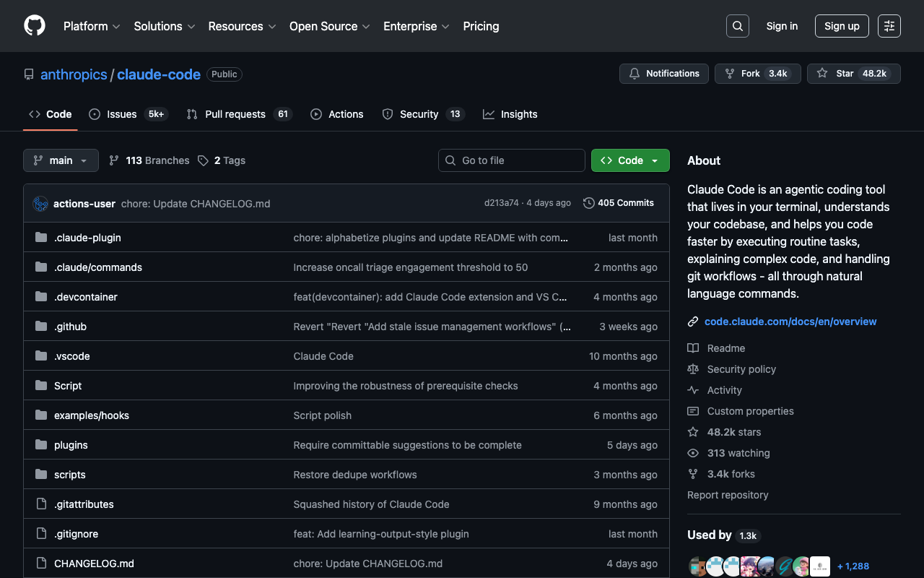Click the actions-user avatar icon
The image size is (924, 578).
pos(40,204)
